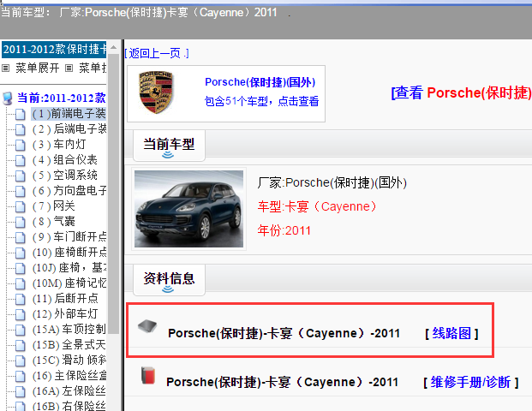This screenshot has width=532, height=411.
Task: Open tree item (3)车内灯
Action: click(x=59, y=145)
